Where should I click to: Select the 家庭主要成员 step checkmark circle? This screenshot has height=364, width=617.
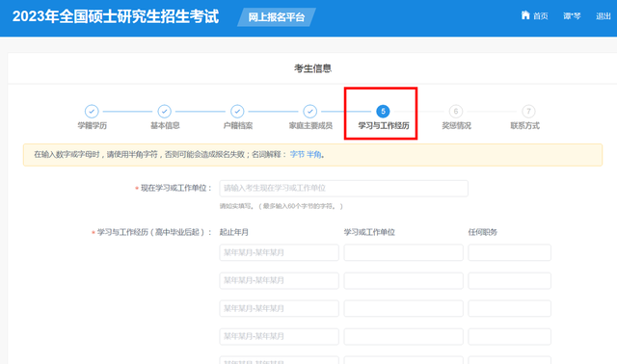pos(310,112)
